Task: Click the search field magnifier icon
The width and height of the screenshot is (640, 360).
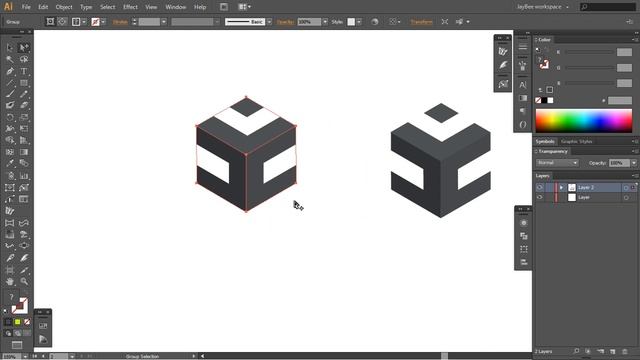Action: click(584, 7)
